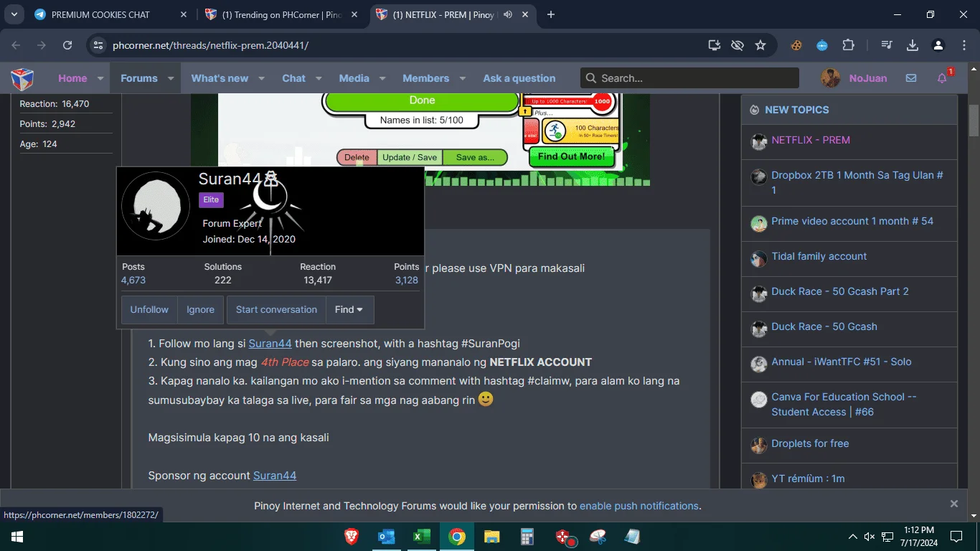The height and width of the screenshot is (551, 980).
Task: Open the Tidal family account topic
Action: (819, 256)
